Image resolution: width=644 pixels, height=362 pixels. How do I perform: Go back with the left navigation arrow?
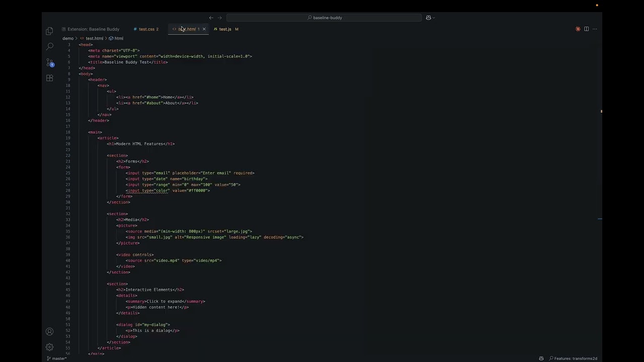click(211, 18)
